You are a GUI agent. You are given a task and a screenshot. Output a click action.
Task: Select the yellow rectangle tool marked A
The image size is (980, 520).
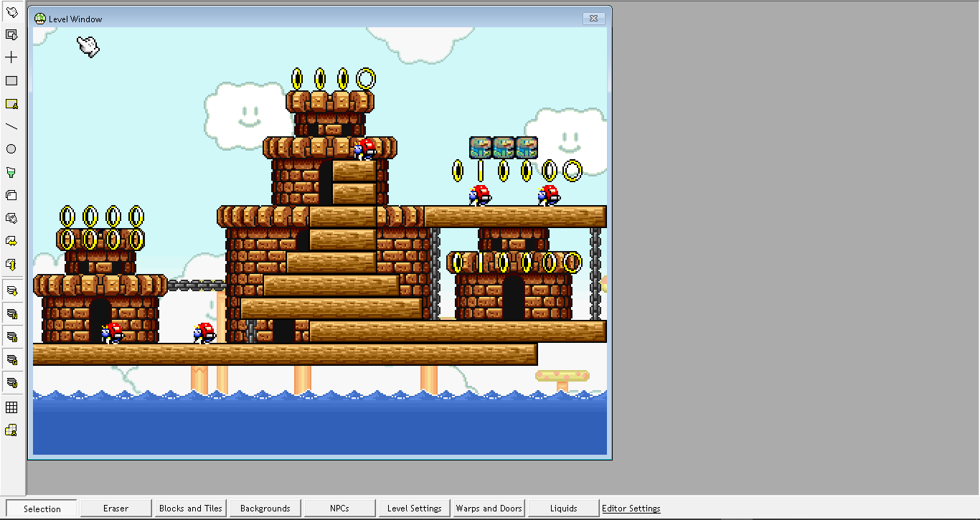click(11, 103)
